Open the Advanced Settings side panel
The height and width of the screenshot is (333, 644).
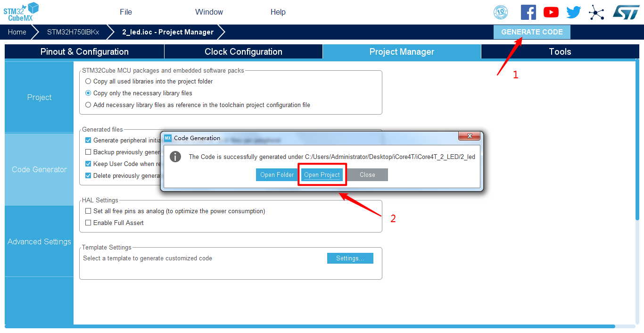39,241
